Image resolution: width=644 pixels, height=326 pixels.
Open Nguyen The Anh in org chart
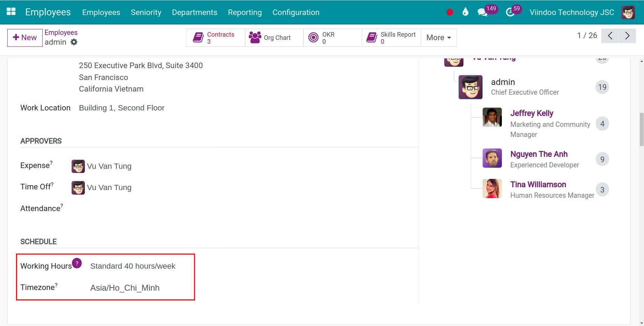[x=539, y=154]
